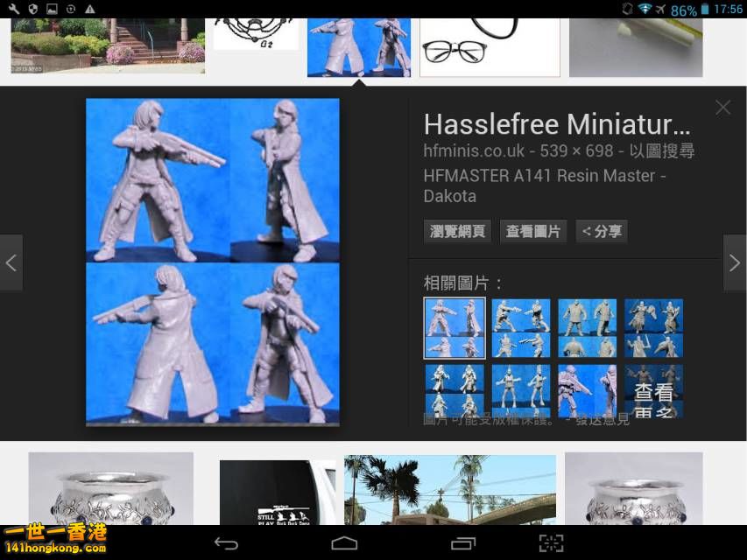The image size is (747, 560).
Task: Tap the Android home navigation button
Action: 344,543
